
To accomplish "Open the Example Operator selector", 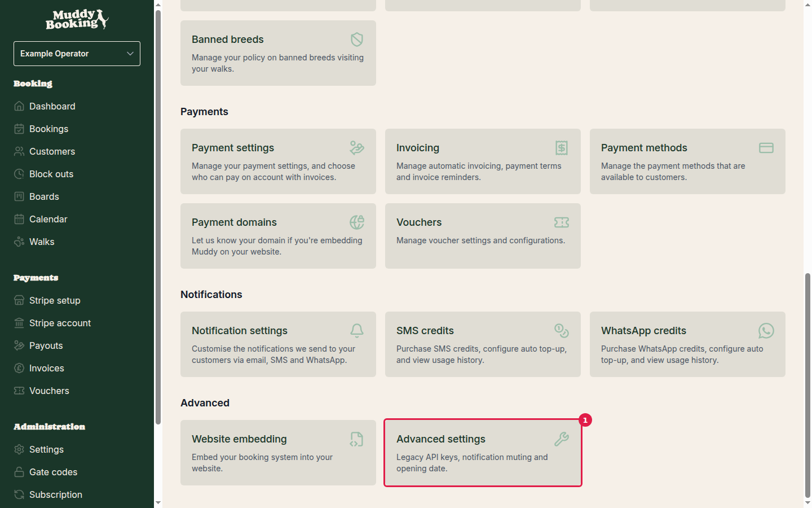I will point(77,54).
